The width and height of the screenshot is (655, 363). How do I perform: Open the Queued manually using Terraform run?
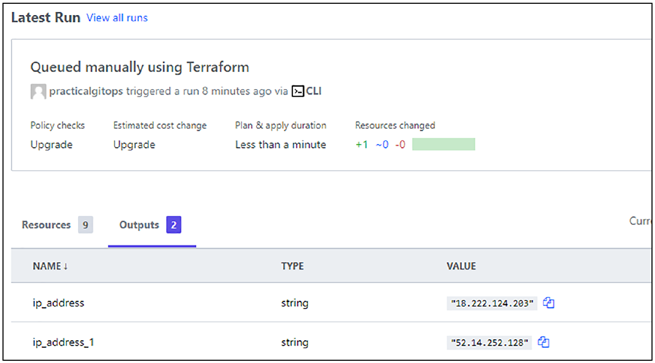point(140,67)
